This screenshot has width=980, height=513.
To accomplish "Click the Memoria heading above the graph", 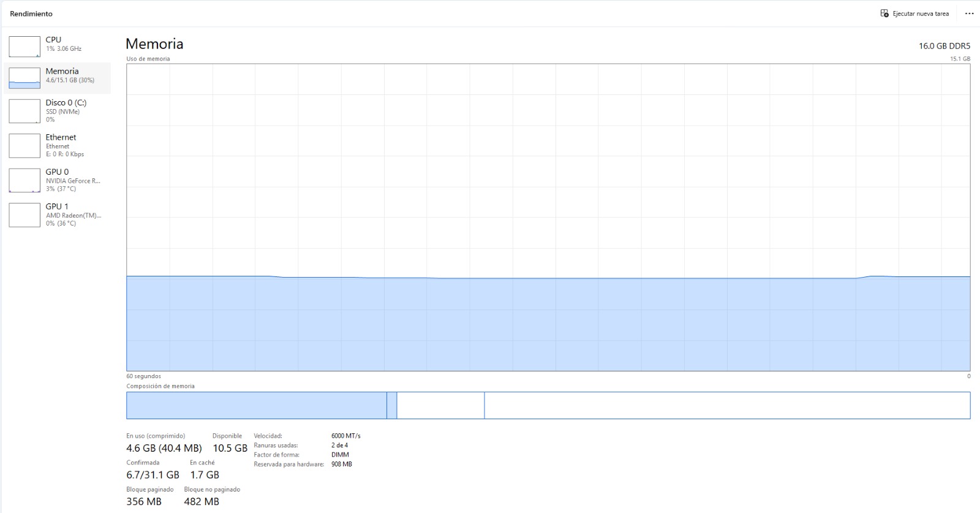I will (x=154, y=44).
